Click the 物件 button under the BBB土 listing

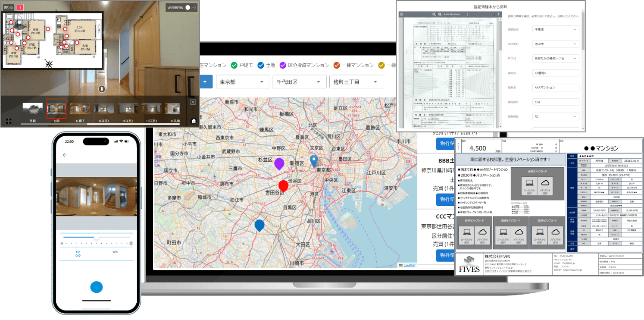tap(445, 200)
